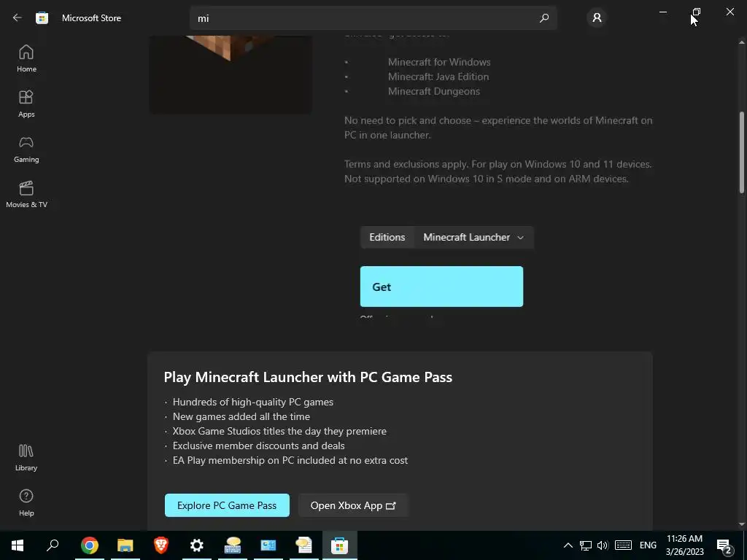Restore down the Microsoft Store window
The width and height of the screenshot is (747, 560).
coord(697,12)
